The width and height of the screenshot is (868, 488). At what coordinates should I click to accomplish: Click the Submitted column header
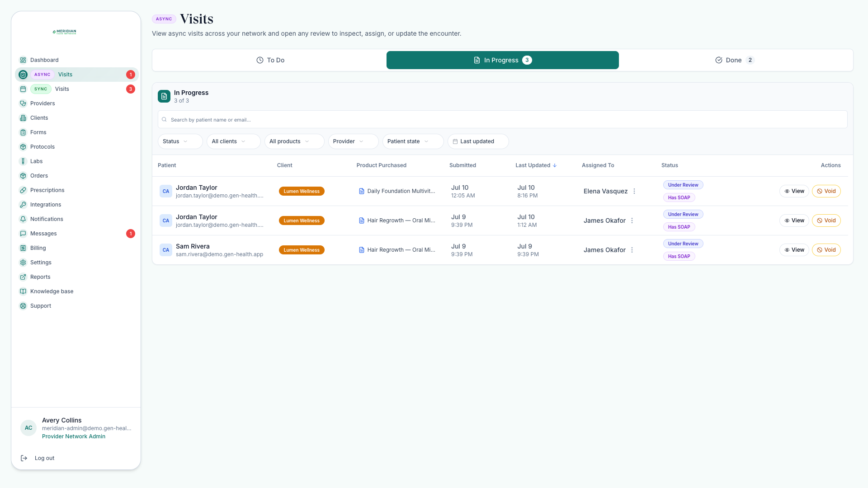[462, 165]
